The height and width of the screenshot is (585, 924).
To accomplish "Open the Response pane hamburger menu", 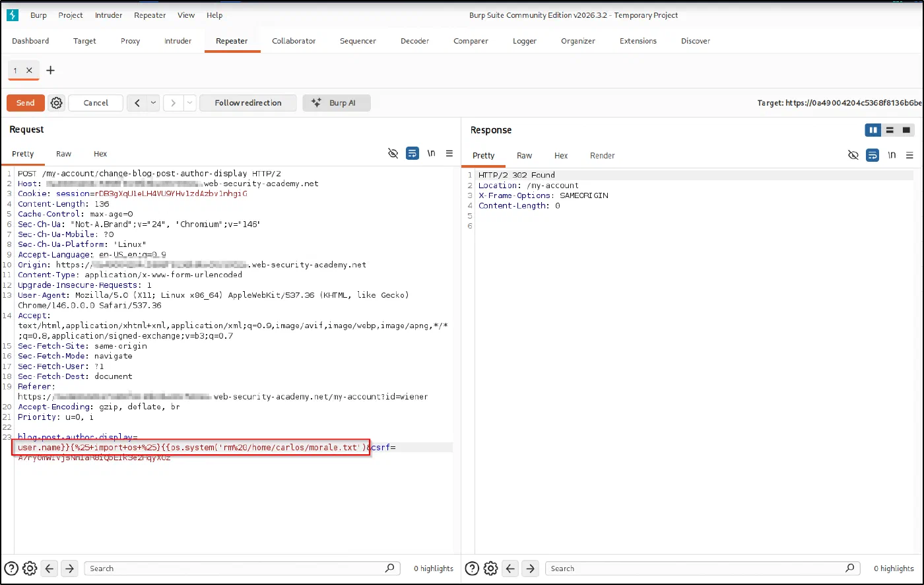I will pyautogui.click(x=910, y=155).
